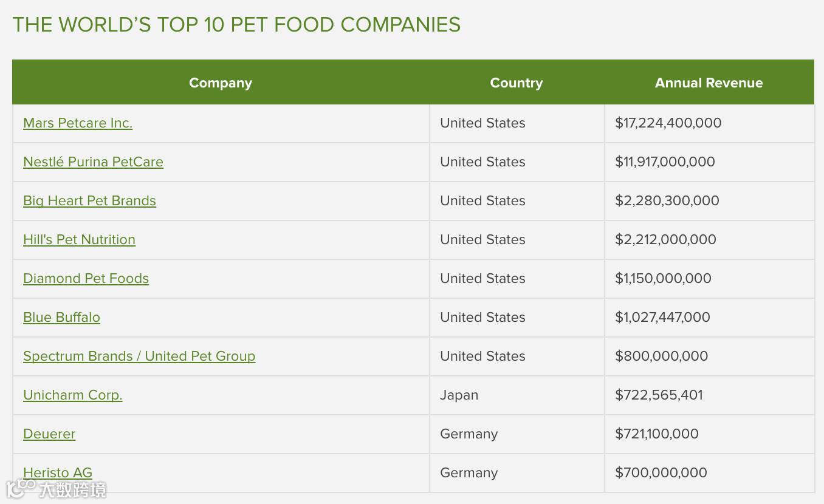
Task: Visit the Heristo AG link
Action: coord(58,473)
